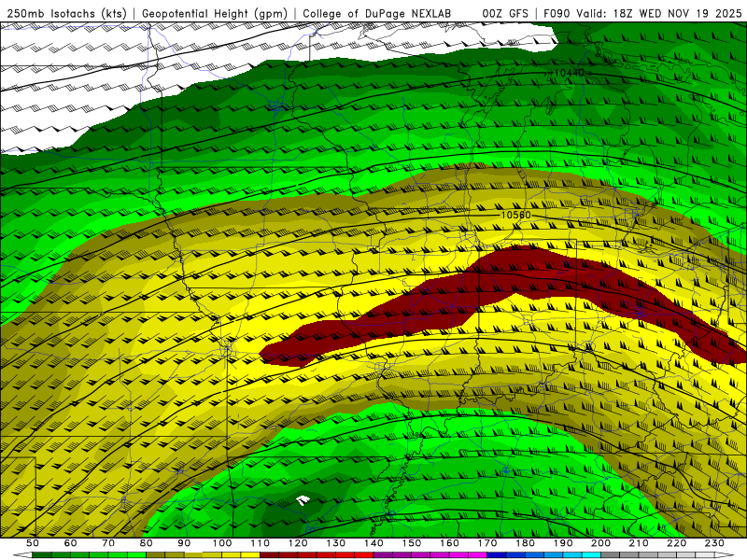Click the 120 value on the color scale
747x560 pixels.
click(298, 543)
